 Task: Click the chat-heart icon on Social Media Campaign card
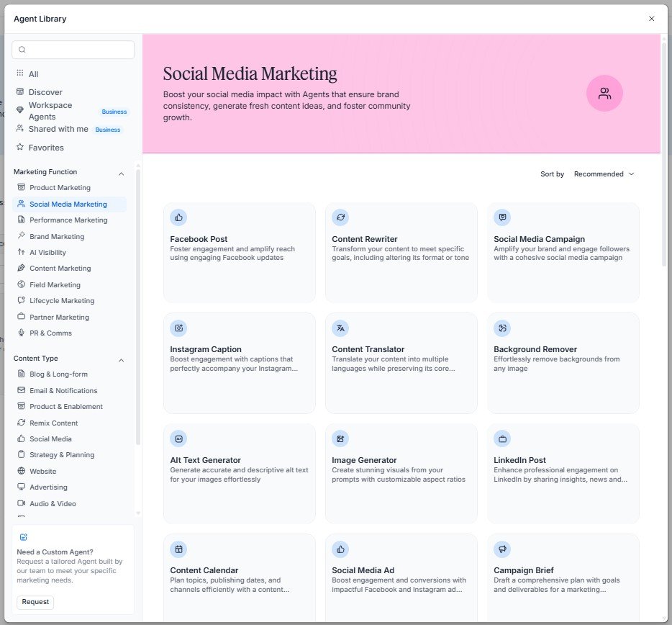tap(502, 217)
